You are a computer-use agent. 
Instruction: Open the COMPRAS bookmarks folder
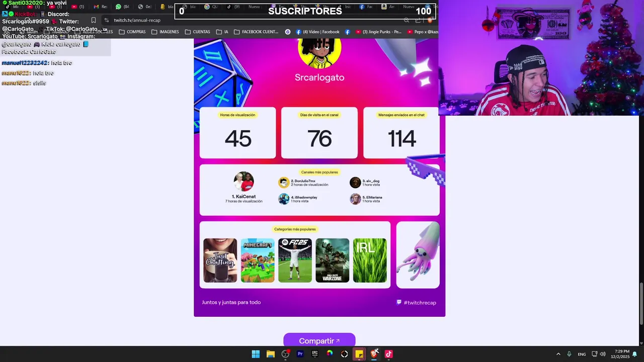[x=132, y=32]
